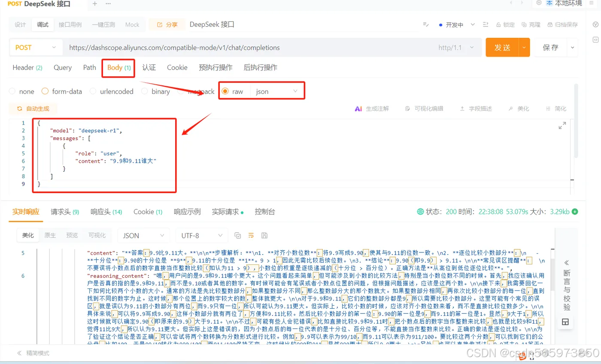This screenshot has width=601, height=364.
Task: Switch to the Header (2) tab
Action: (x=27, y=67)
